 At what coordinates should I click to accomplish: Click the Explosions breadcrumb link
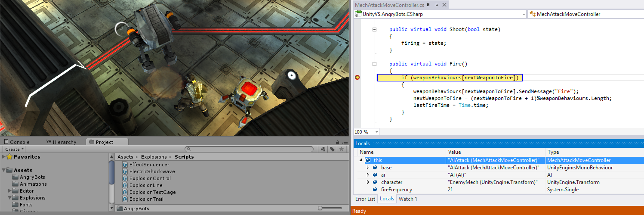coord(154,157)
